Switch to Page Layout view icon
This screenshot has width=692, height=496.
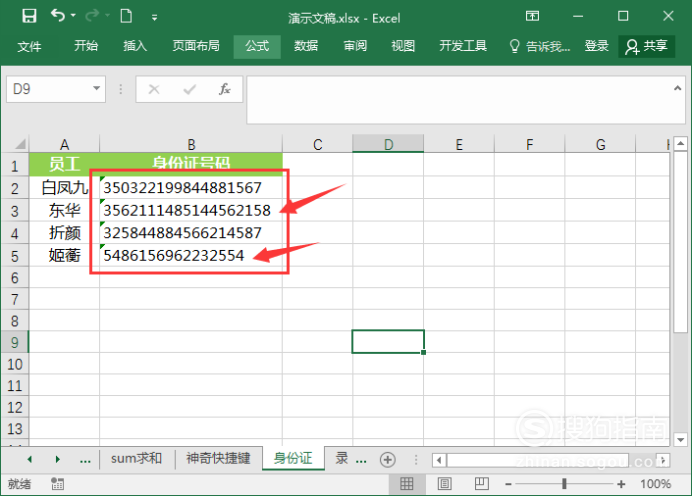pyautogui.click(x=444, y=484)
